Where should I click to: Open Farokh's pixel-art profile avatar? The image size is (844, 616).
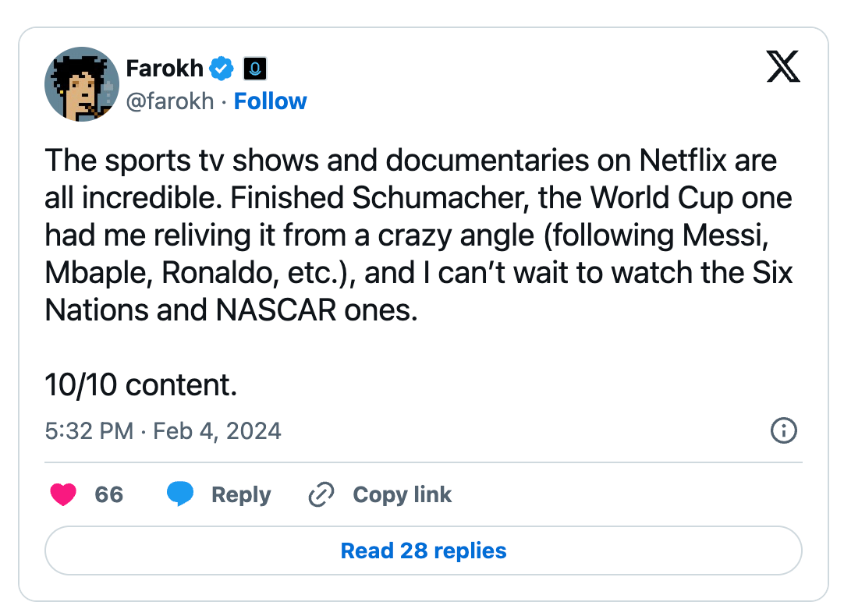coord(81,84)
